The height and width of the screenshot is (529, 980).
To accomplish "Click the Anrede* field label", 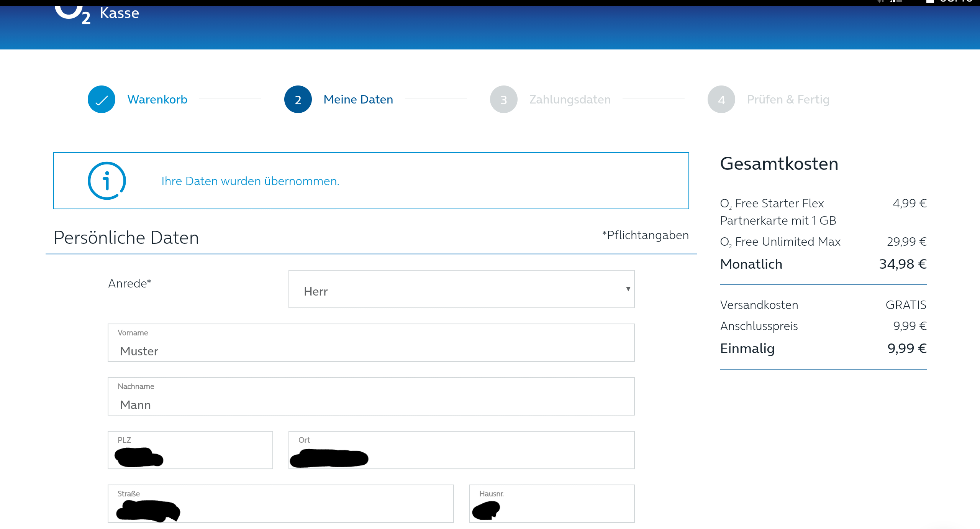I will pyautogui.click(x=129, y=283).
